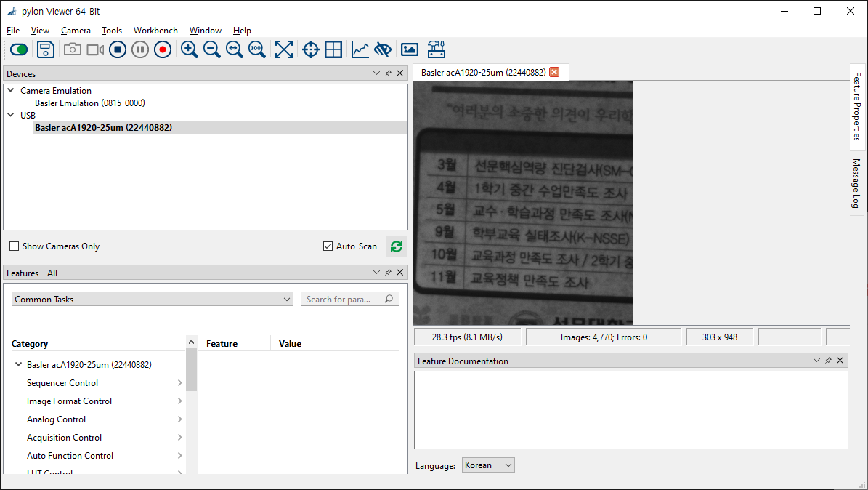The image size is (868, 490).
Task: Open the Language dropdown set to Korean
Action: pyautogui.click(x=488, y=465)
